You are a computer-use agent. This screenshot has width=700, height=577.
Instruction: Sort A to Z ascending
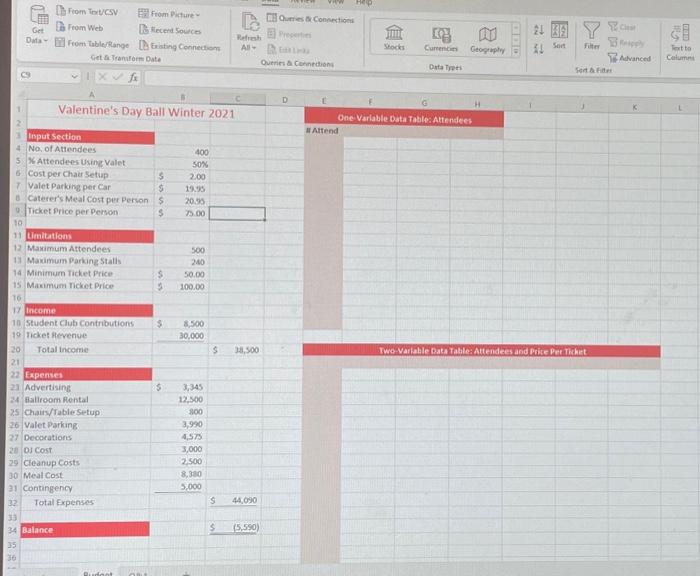click(x=539, y=30)
